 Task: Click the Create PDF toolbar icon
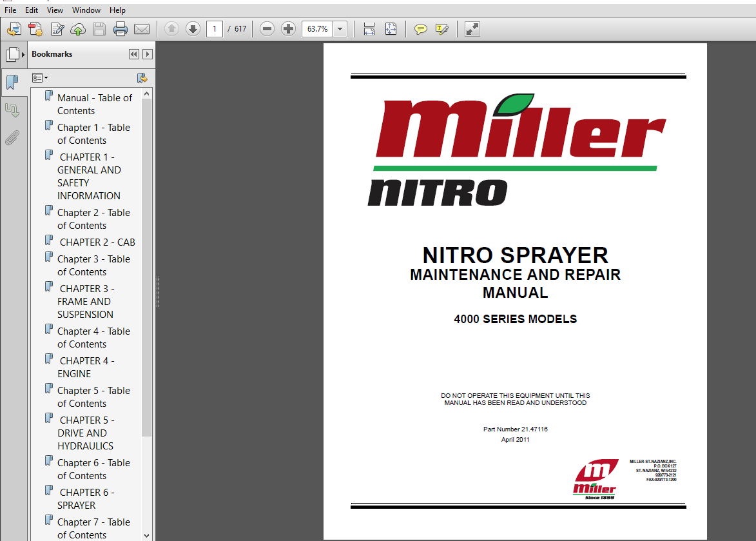point(14,30)
